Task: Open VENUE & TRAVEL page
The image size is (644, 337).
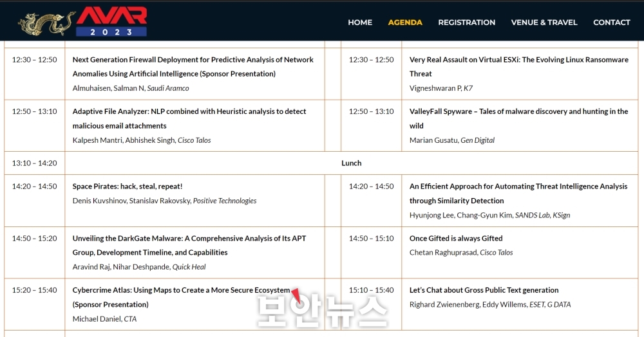Action: pos(544,23)
